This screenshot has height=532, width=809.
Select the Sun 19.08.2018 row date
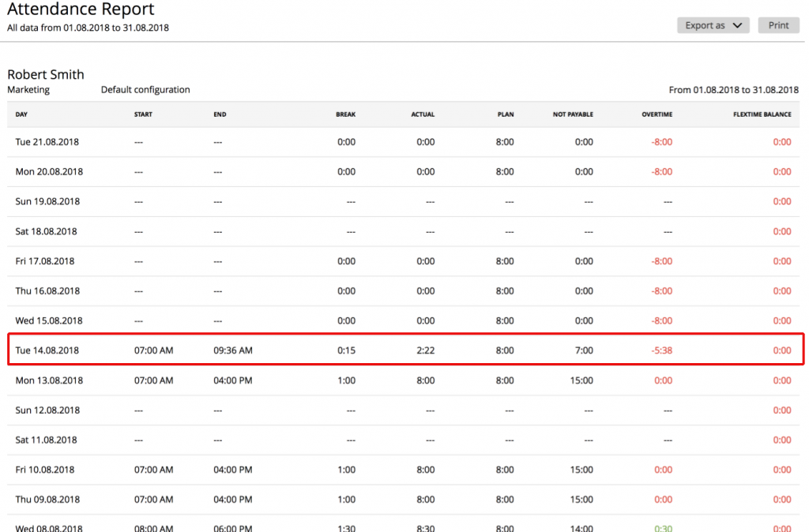(47, 201)
